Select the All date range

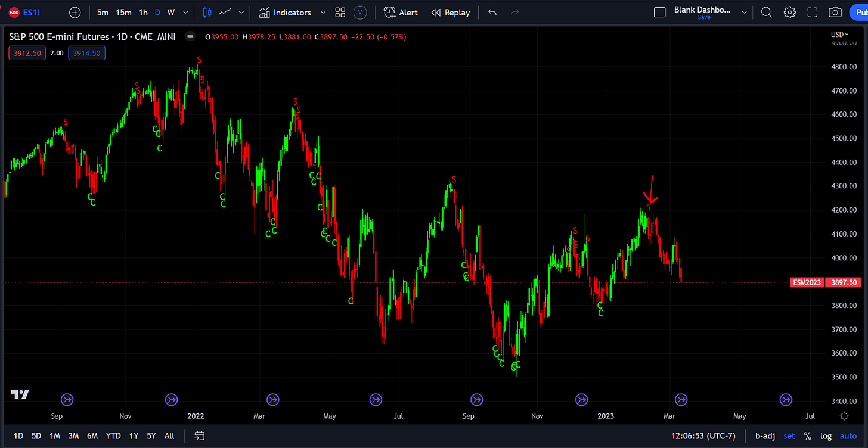click(169, 436)
